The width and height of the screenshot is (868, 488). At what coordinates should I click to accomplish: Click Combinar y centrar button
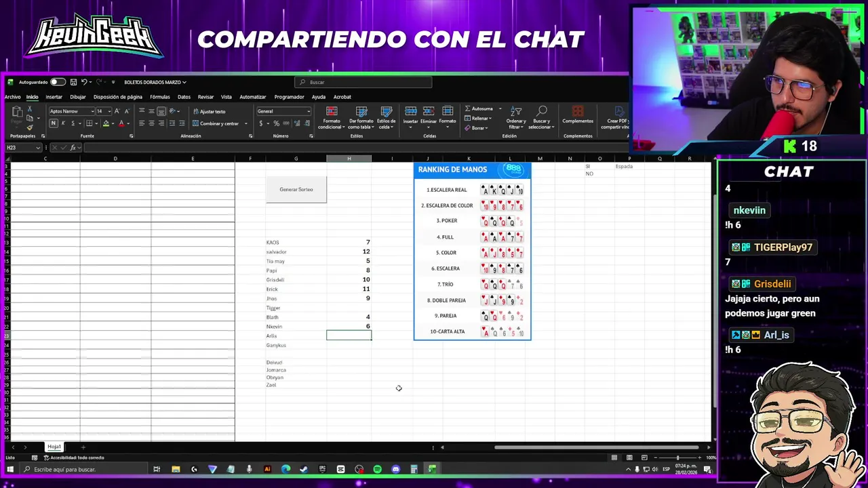[216, 123]
